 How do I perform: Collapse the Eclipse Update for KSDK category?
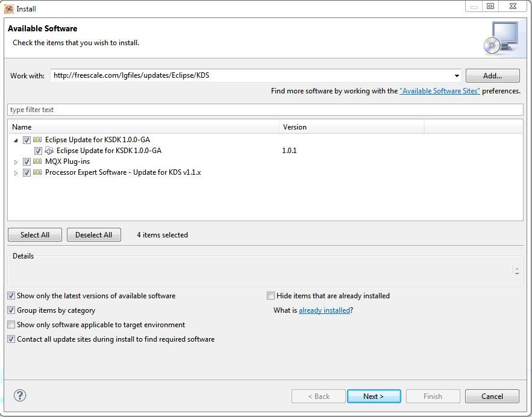tap(16, 140)
